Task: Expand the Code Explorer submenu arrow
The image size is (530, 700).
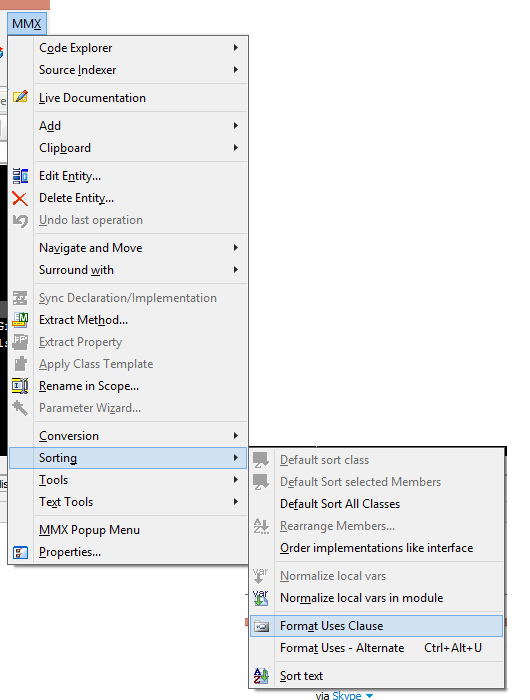Action: [236, 47]
